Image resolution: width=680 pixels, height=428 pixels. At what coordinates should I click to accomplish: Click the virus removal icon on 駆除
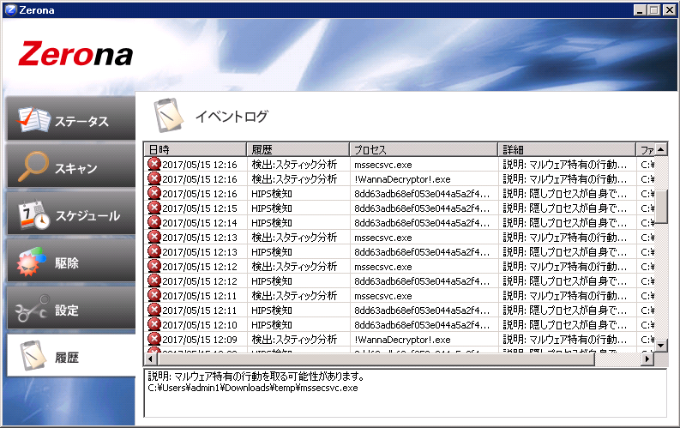31,261
